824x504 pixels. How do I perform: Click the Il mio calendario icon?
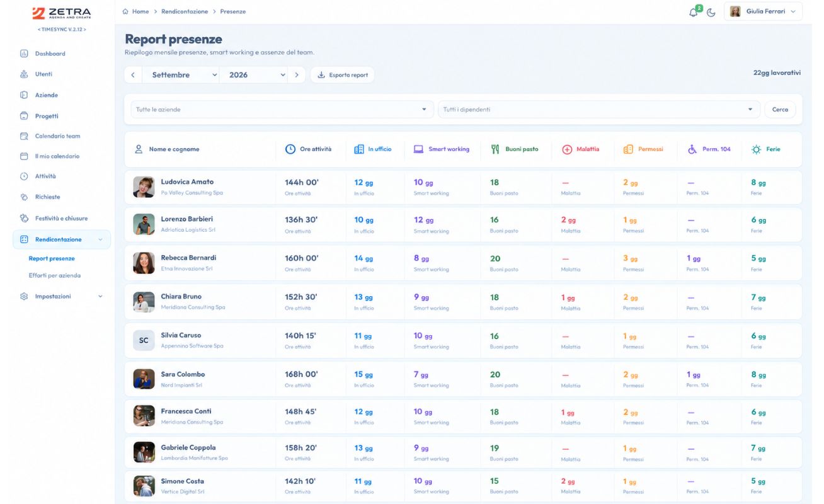[x=24, y=156]
